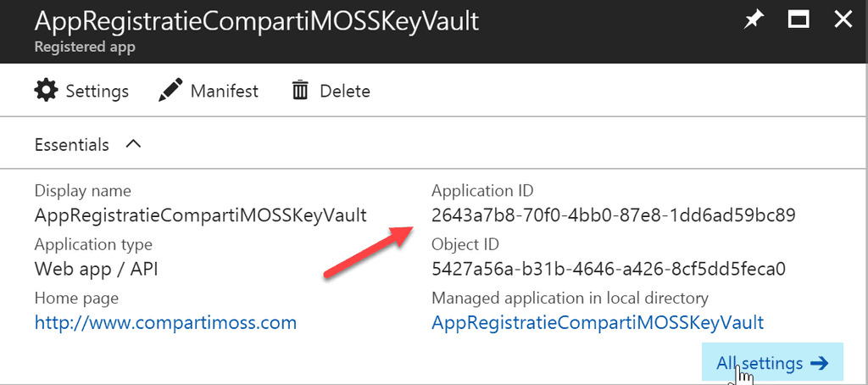Viewport: 868px width, 385px height.
Task: Open the http://www.compartimoss.com home page link
Action: click(x=165, y=322)
